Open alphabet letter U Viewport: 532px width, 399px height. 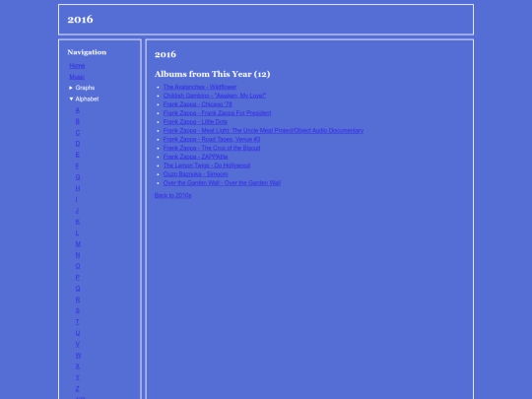pyautogui.click(x=78, y=333)
